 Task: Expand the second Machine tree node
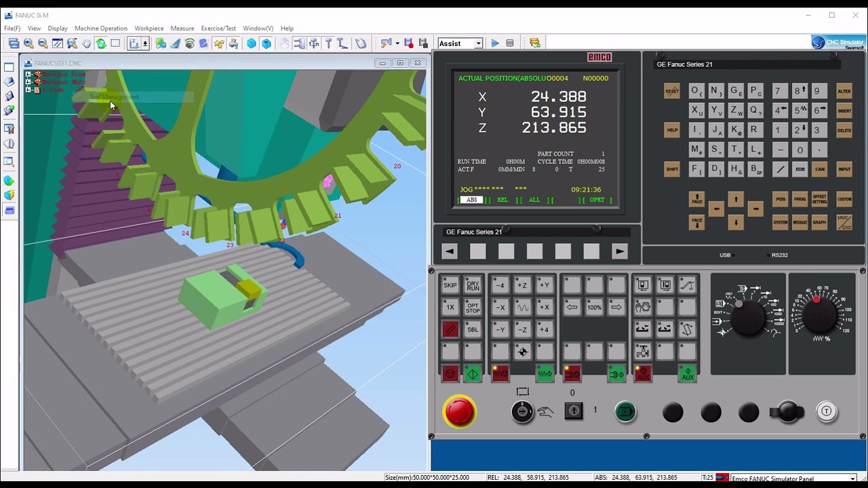[28, 82]
